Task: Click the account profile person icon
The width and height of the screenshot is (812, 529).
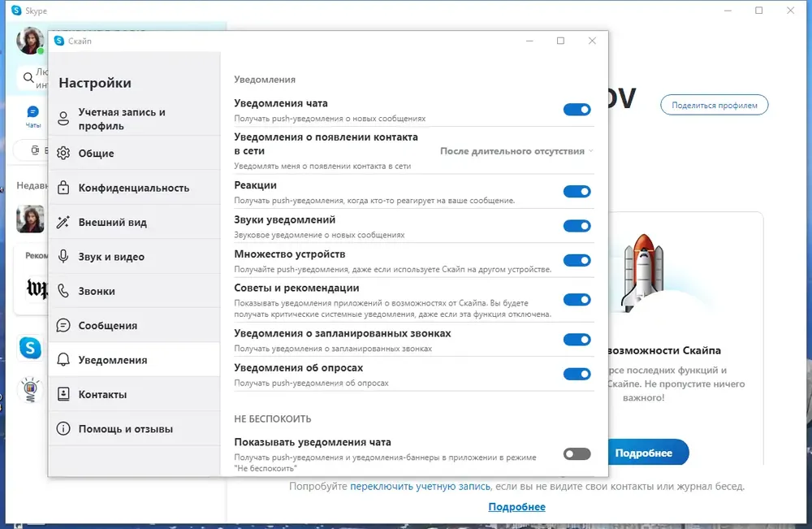Action: [63, 119]
